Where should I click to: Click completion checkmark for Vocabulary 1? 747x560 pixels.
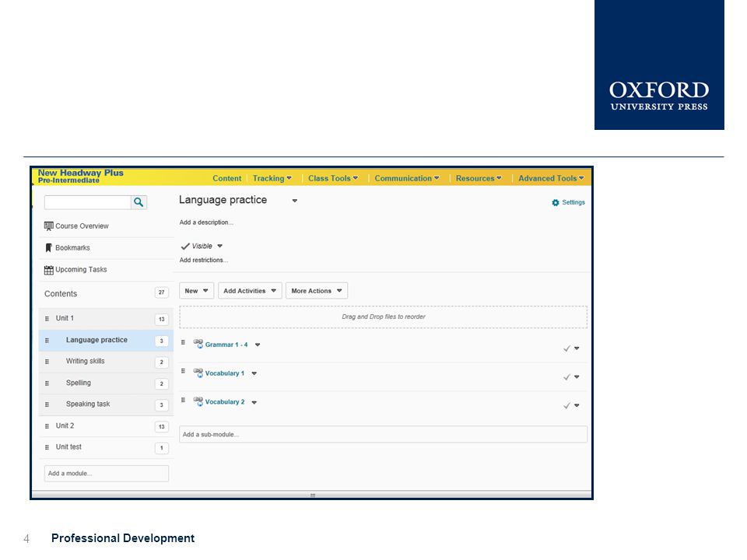[566, 377]
